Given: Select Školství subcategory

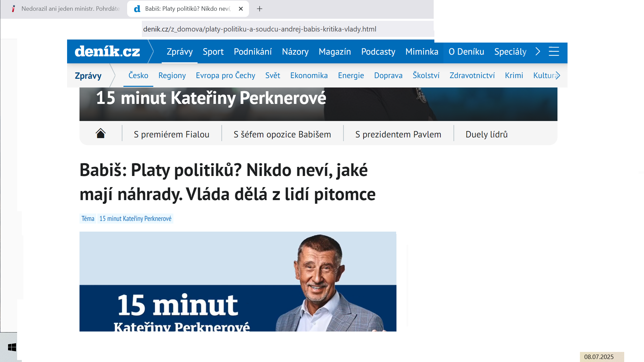Looking at the screenshot, I should pyautogui.click(x=426, y=75).
